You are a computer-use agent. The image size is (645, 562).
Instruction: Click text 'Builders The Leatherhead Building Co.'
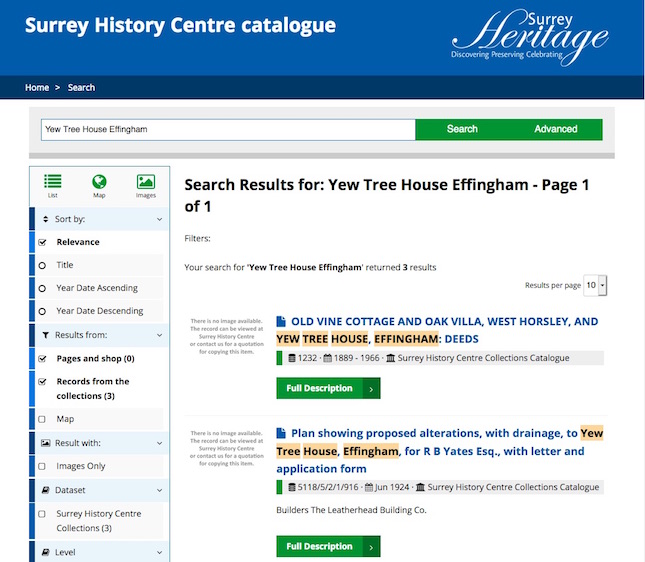click(x=351, y=510)
